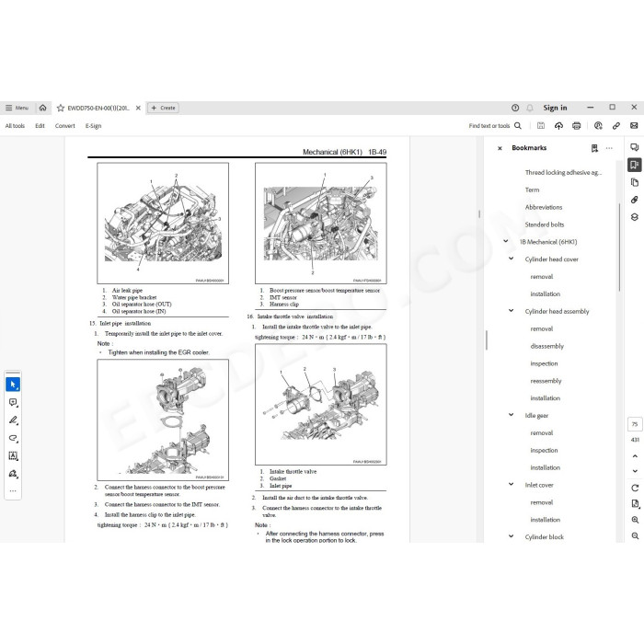This screenshot has height=644, width=644.
Task: Close the Bookmarks panel
Action: (500, 148)
